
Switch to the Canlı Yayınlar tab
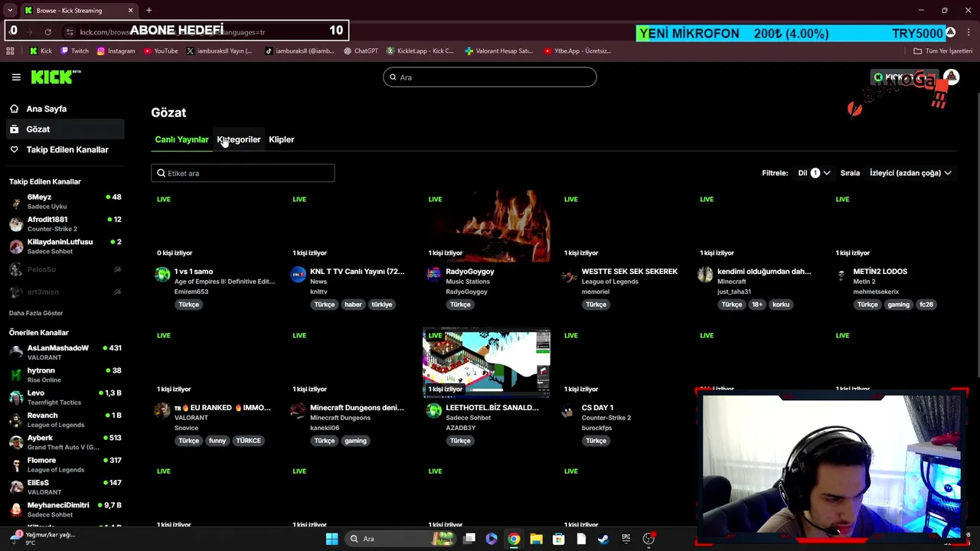click(181, 139)
